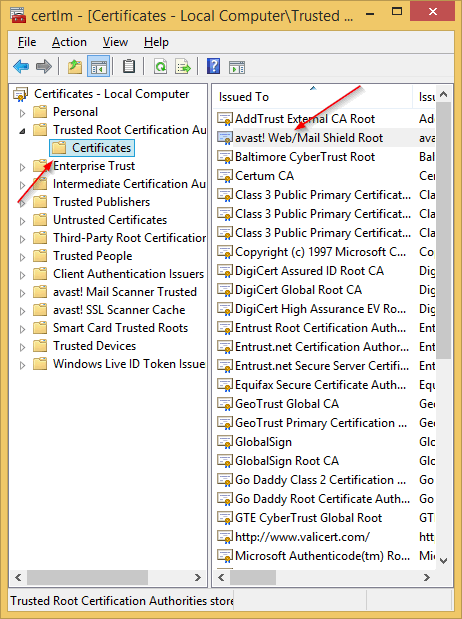Image resolution: width=462 pixels, height=619 pixels.
Task: Click the Certum CA certificate icon
Action: [225, 176]
